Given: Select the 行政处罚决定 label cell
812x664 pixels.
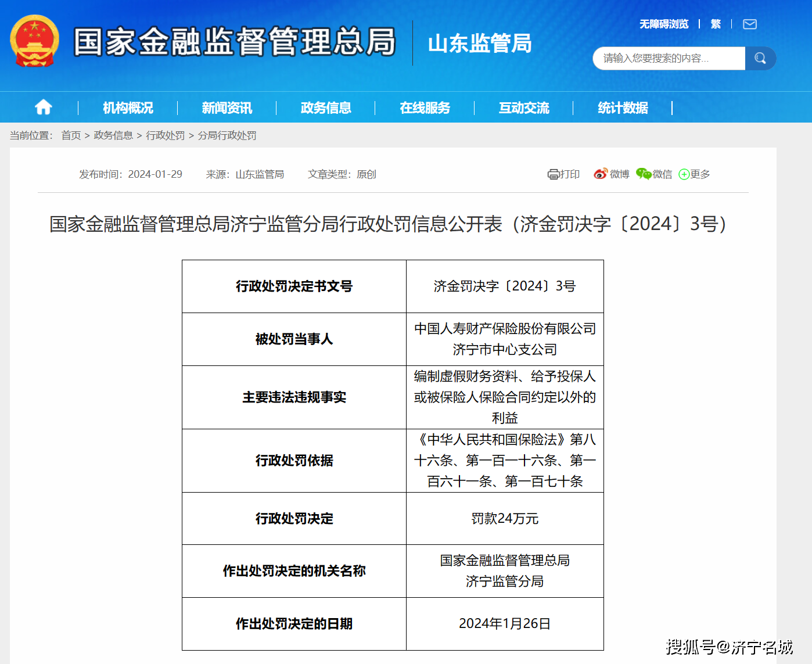Looking at the screenshot, I should [x=294, y=519].
